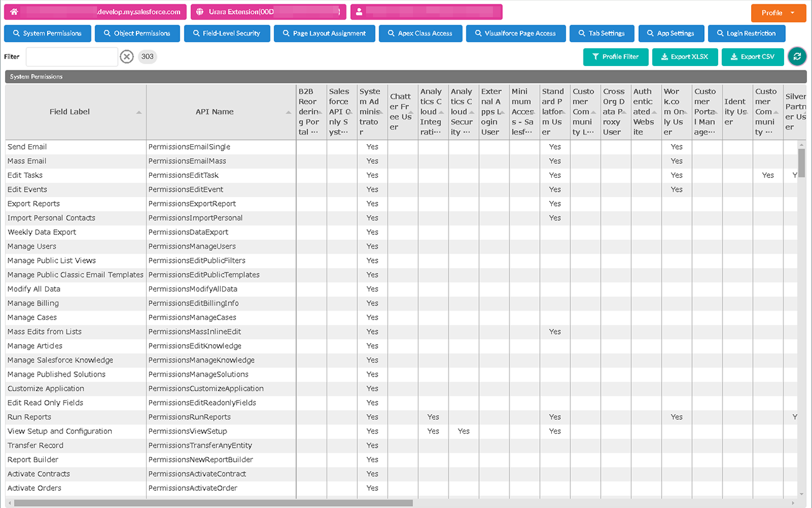Select the Edit Tasks row label
Viewport: 812px width, 508px height.
click(25, 175)
